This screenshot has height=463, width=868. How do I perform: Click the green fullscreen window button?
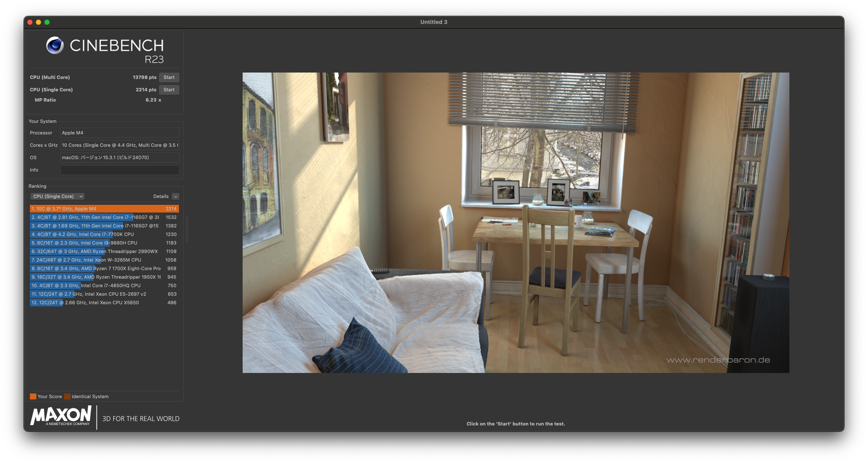(x=47, y=22)
